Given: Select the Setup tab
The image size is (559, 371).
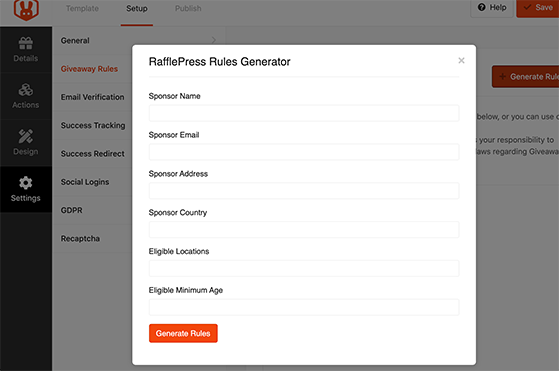Looking at the screenshot, I should [137, 9].
